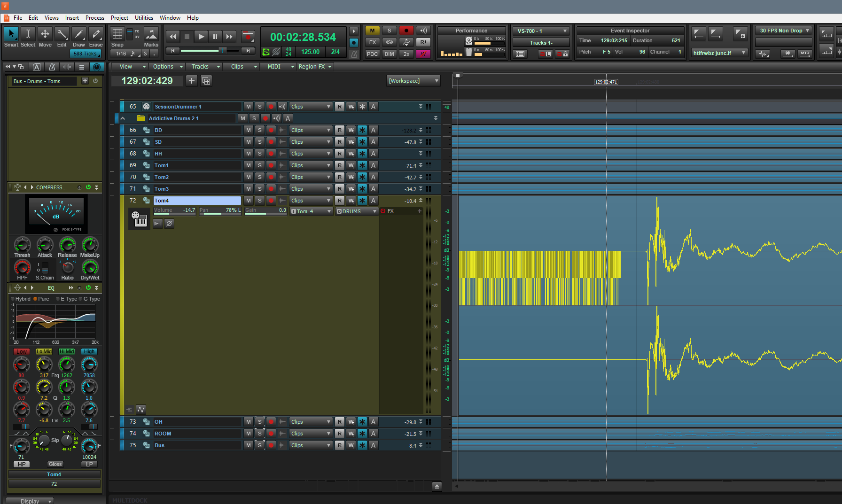Open the Process menu
Screen dimensions: 842x504
94,18
